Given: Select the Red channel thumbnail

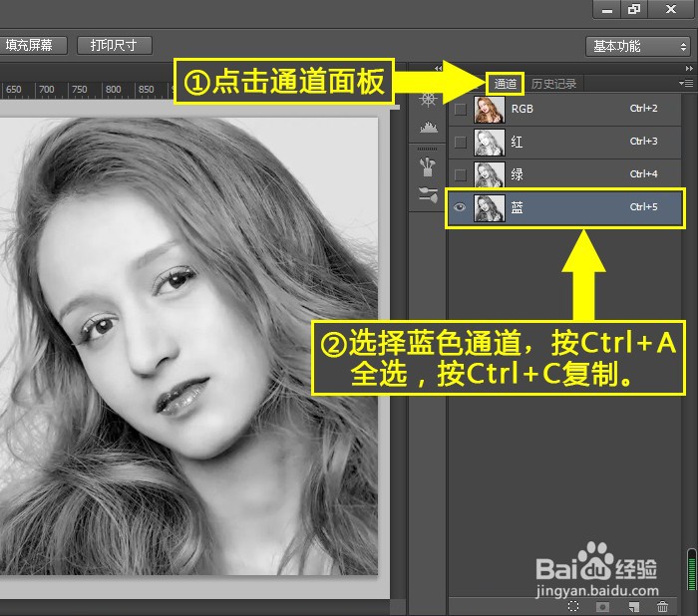Looking at the screenshot, I should 490,143.
